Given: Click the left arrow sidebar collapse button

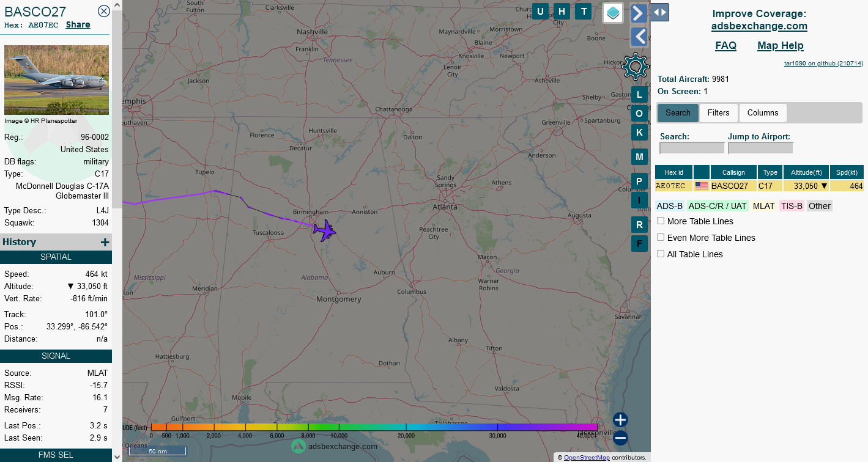Looking at the screenshot, I should (x=639, y=37).
